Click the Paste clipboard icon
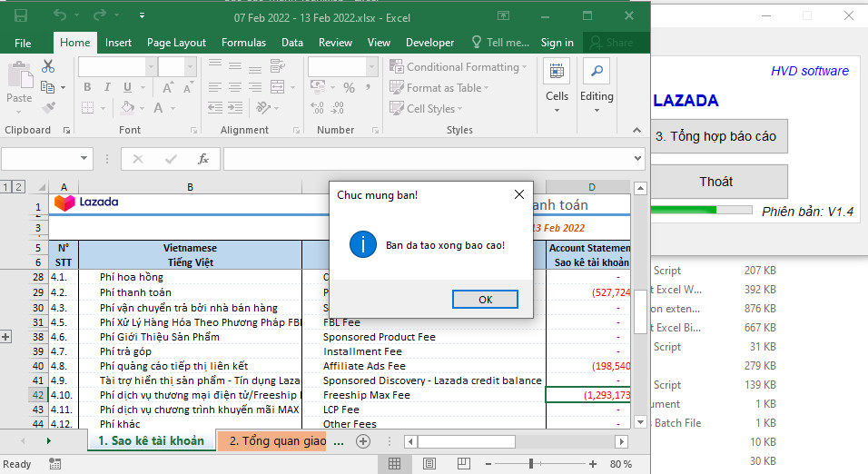 (20, 74)
